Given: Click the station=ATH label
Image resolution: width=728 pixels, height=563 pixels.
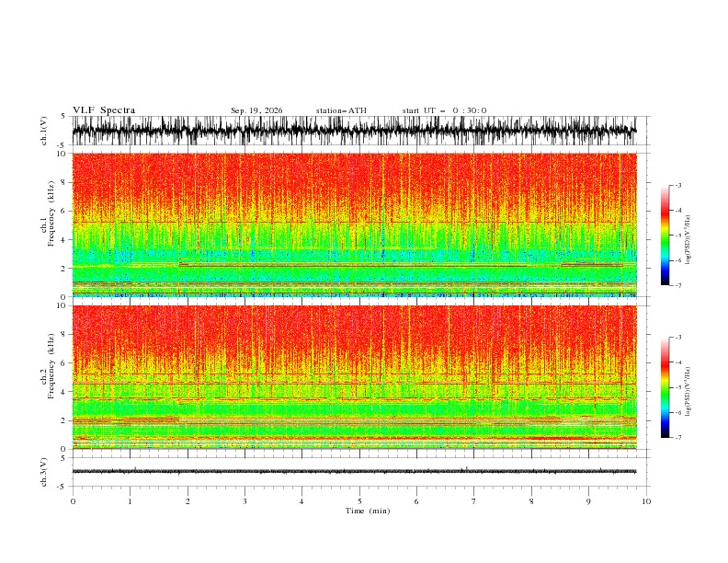Looking at the screenshot, I should 341,110.
